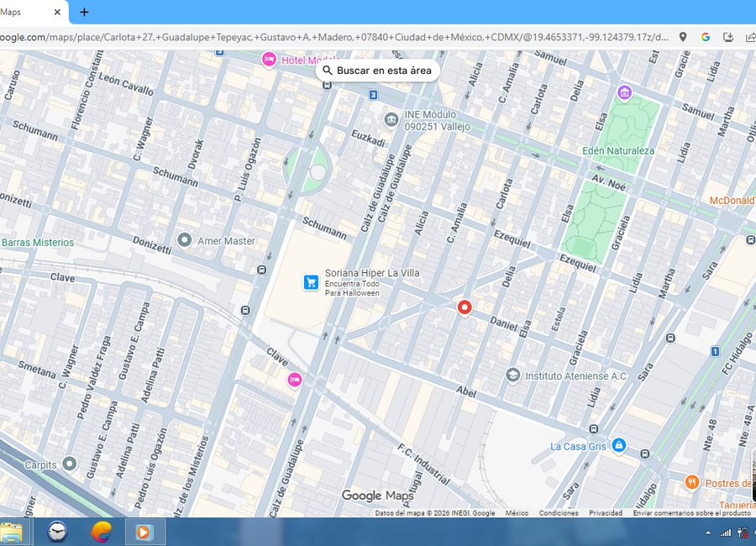Click the Hotel Modelo pink bed pin
Image resolution: width=756 pixels, height=546 pixels.
(x=269, y=60)
